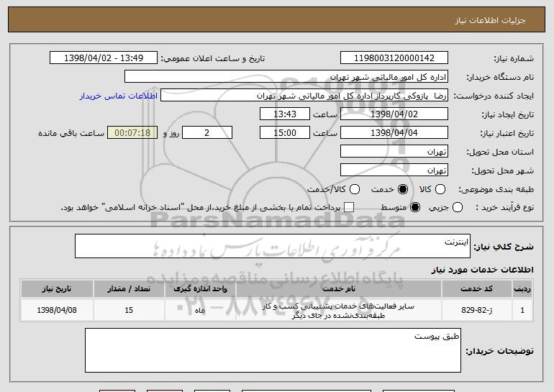The image size is (554, 392).
Task: Click the شرح کلی نیاز text box containing اینترنت
Action: (x=273, y=246)
